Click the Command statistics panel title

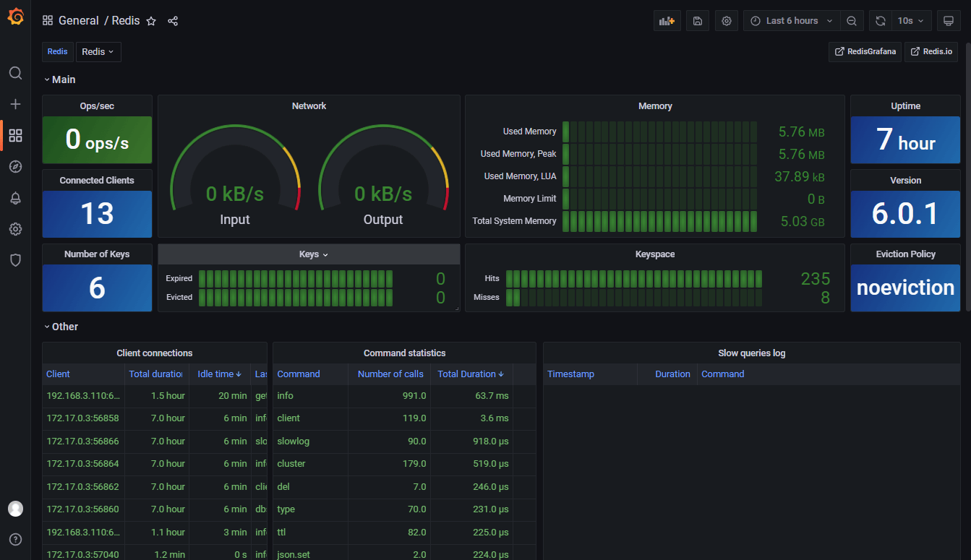pos(404,353)
